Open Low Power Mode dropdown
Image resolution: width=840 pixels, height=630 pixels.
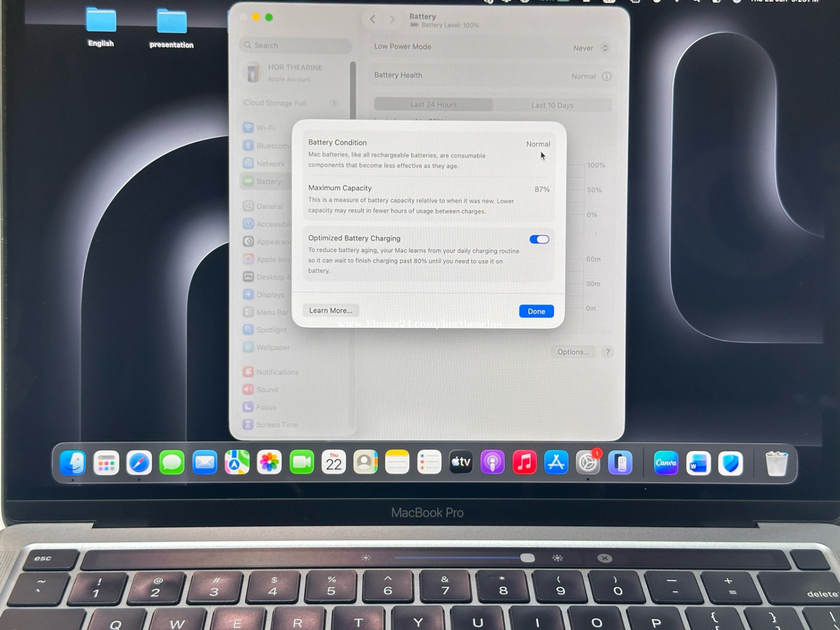pyautogui.click(x=590, y=48)
